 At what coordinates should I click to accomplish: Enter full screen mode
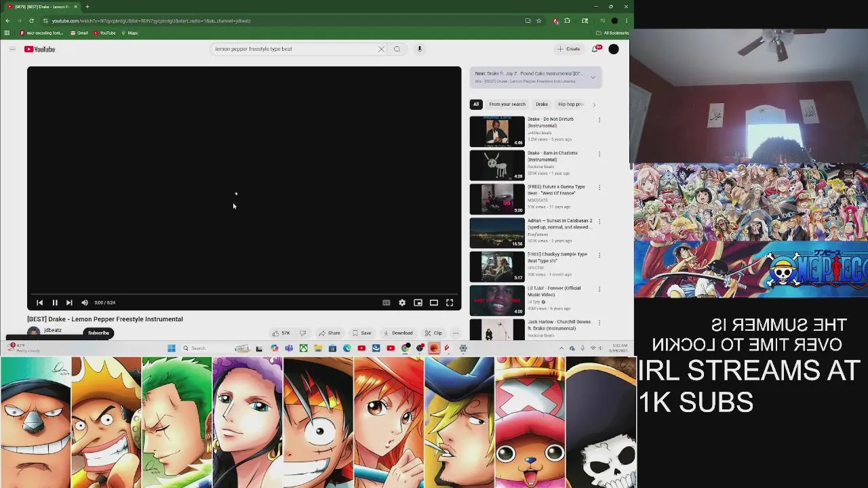tap(450, 303)
